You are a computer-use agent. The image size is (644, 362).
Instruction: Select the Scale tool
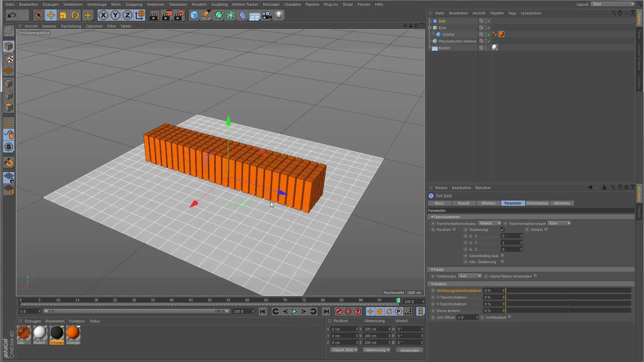[x=63, y=15]
